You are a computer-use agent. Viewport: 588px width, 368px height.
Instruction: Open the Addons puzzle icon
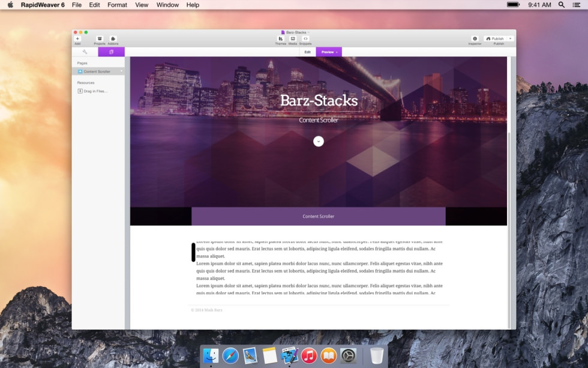click(x=113, y=38)
